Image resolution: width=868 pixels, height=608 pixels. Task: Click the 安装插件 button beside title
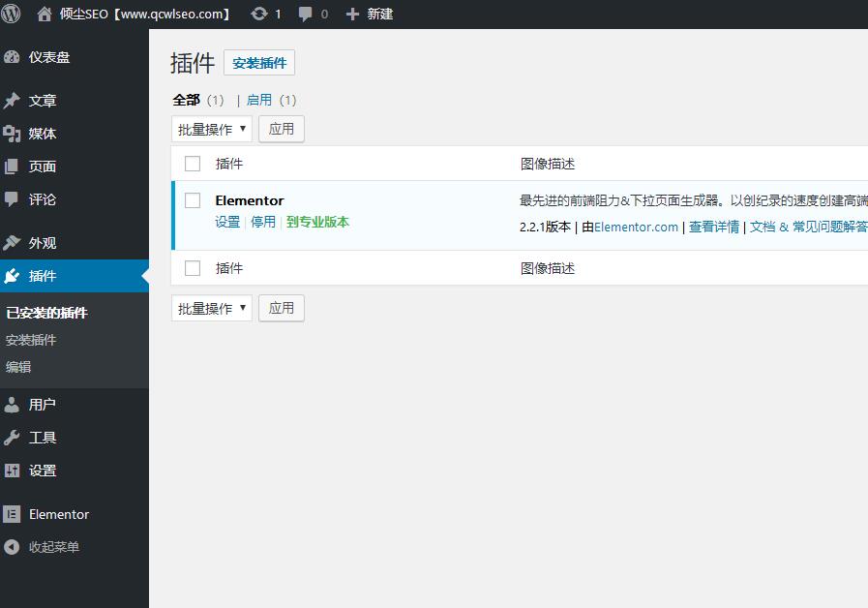pyautogui.click(x=259, y=63)
